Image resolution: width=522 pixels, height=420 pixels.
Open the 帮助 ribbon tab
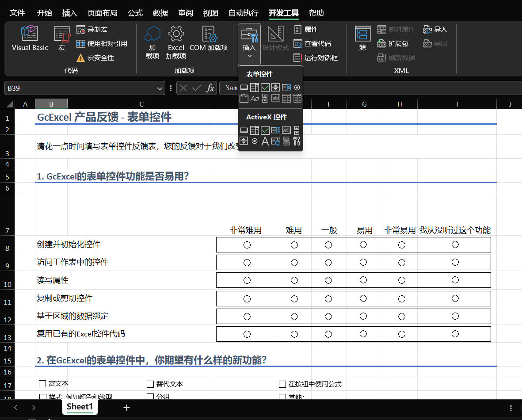point(316,13)
